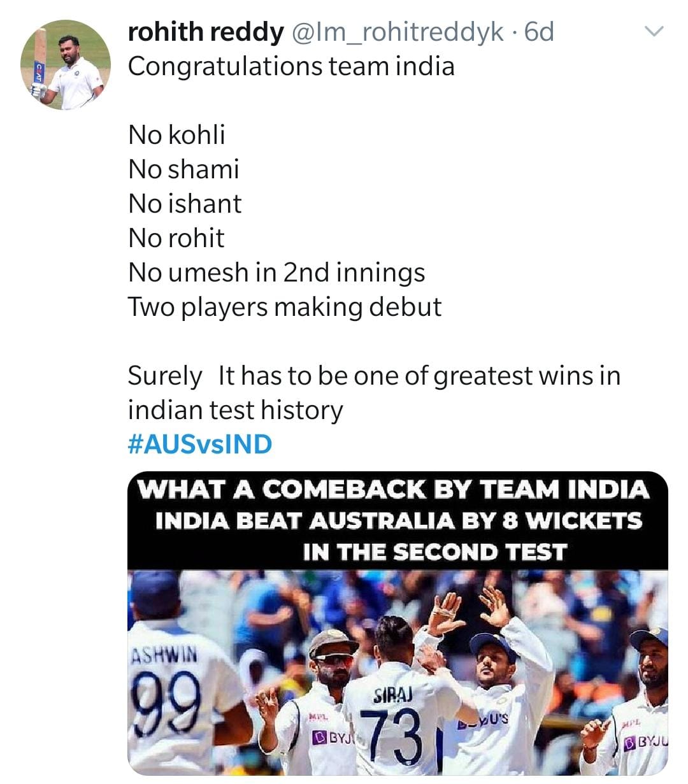
Task: Click the 6d tweet timestamp
Action: (539, 32)
